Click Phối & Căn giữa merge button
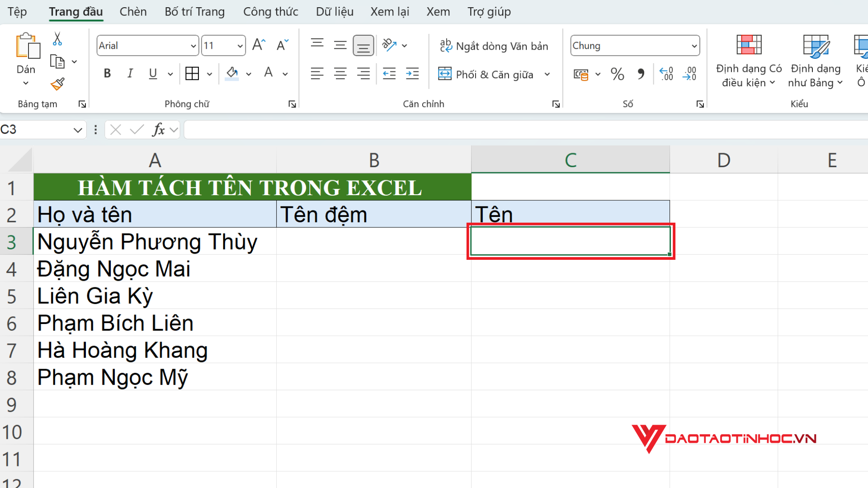 pos(486,74)
